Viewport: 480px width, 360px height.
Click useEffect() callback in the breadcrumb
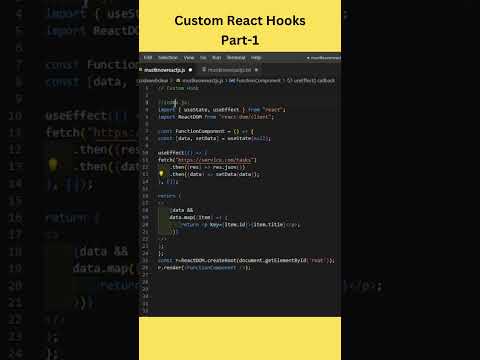[311, 80]
